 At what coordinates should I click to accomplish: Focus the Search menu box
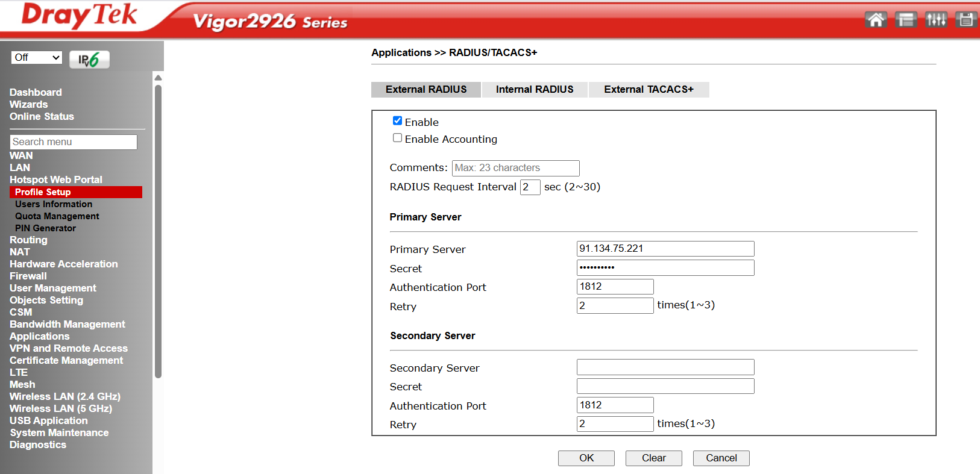(x=74, y=142)
